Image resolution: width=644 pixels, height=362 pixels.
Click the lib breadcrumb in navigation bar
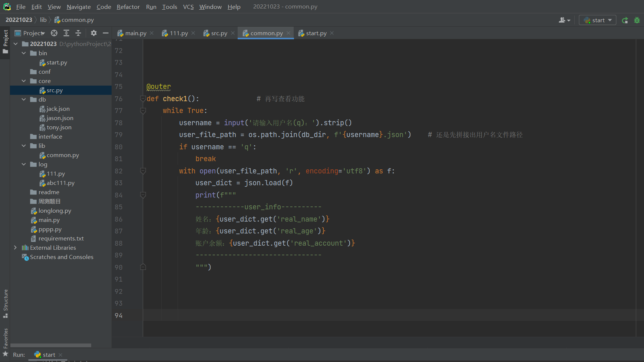pyautogui.click(x=43, y=20)
